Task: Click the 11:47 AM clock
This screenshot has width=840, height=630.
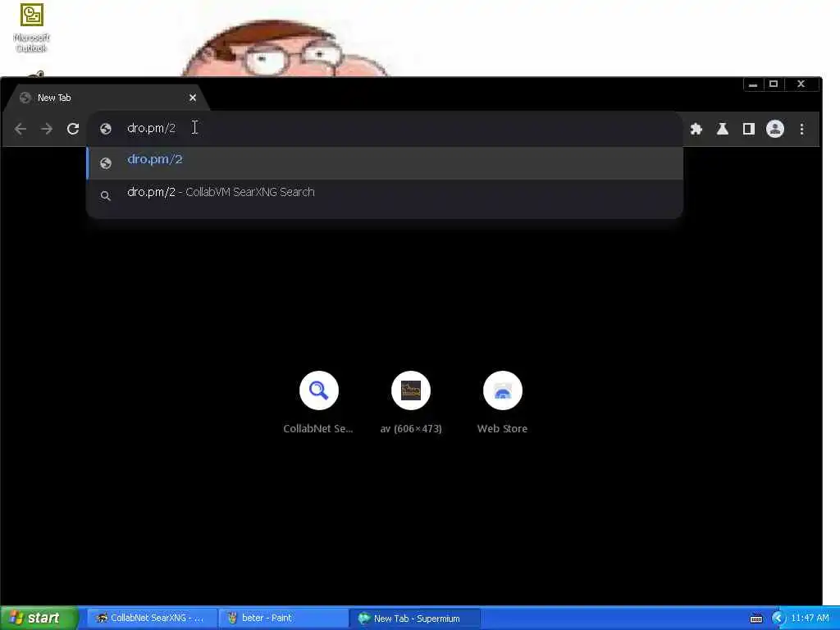Action: [x=810, y=619]
